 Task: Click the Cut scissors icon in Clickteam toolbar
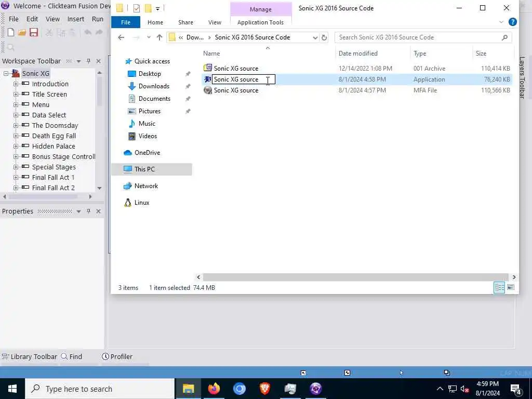tap(49, 33)
